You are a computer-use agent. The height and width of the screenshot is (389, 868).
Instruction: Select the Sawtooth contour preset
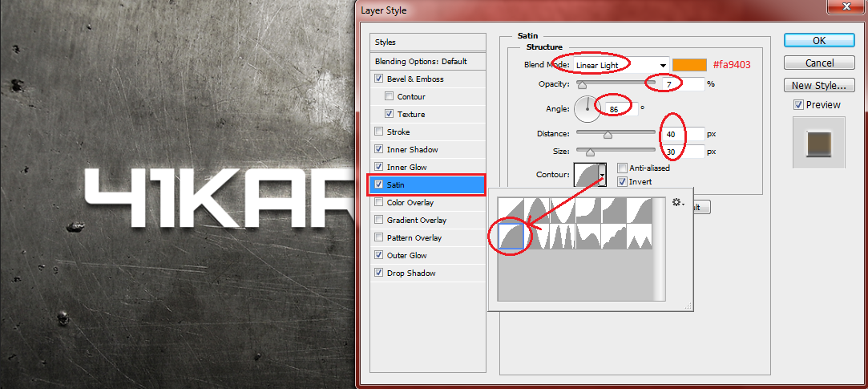pos(640,237)
